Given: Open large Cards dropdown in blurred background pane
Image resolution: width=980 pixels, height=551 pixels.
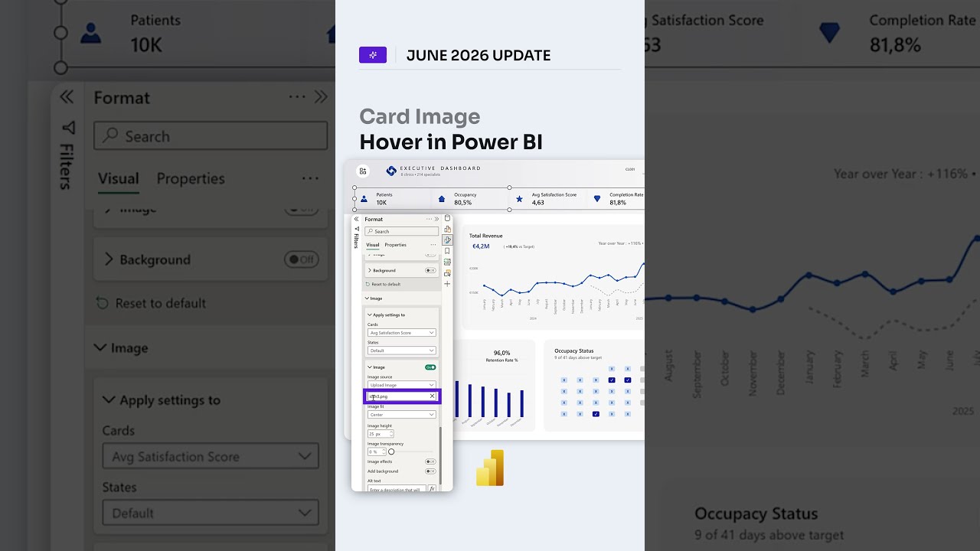Looking at the screenshot, I should 211,457.
